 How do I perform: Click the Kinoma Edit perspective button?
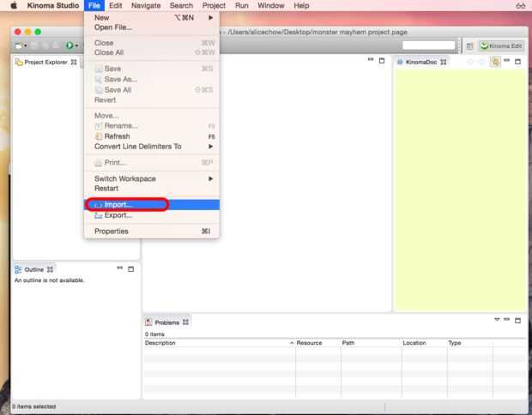click(501, 45)
